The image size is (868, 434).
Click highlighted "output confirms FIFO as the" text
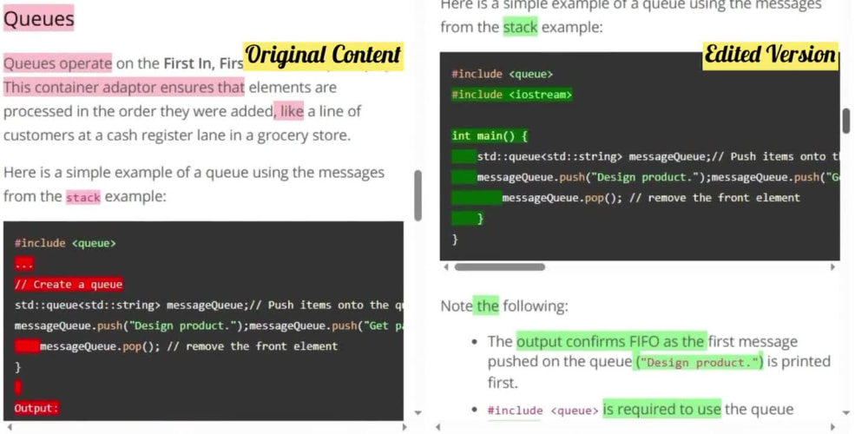click(611, 341)
